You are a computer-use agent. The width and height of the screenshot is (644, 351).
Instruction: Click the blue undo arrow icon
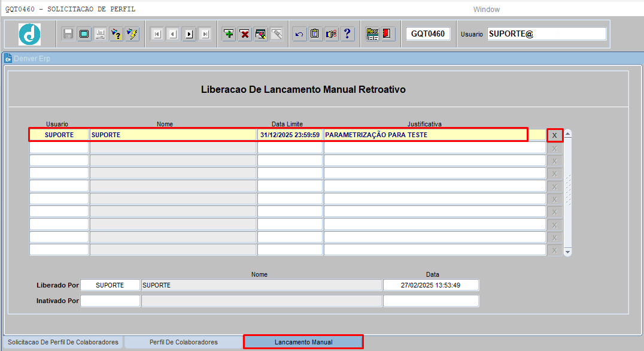click(299, 34)
